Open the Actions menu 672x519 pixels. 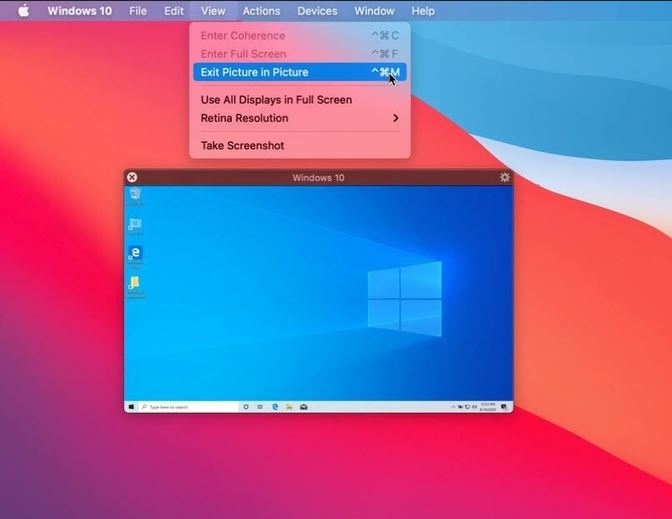pyautogui.click(x=261, y=11)
